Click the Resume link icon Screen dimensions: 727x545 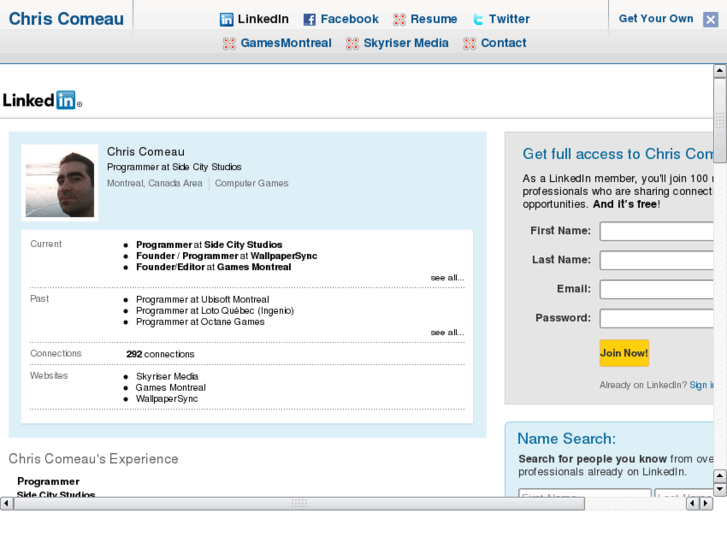399,19
